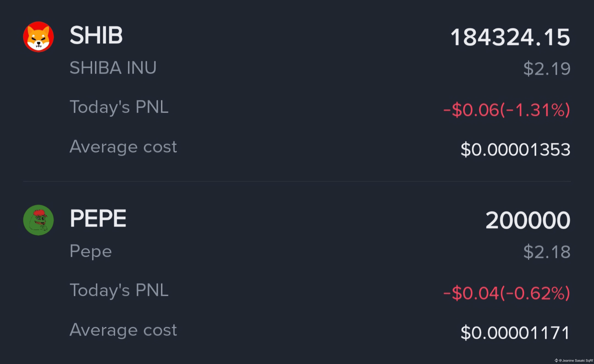Select the SHIBA INU full name text
The width and height of the screenshot is (594, 364).
coord(113,68)
